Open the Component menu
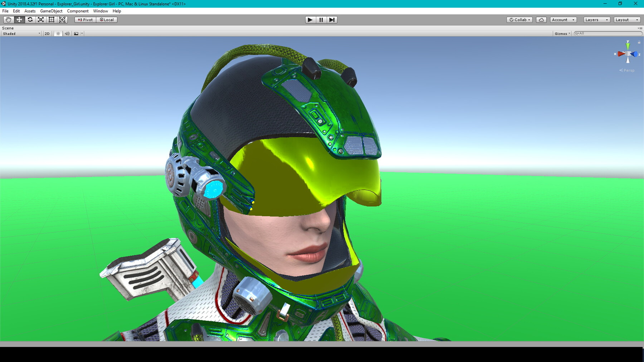The height and width of the screenshot is (362, 644). pyautogui.click(x=78, y=11)
